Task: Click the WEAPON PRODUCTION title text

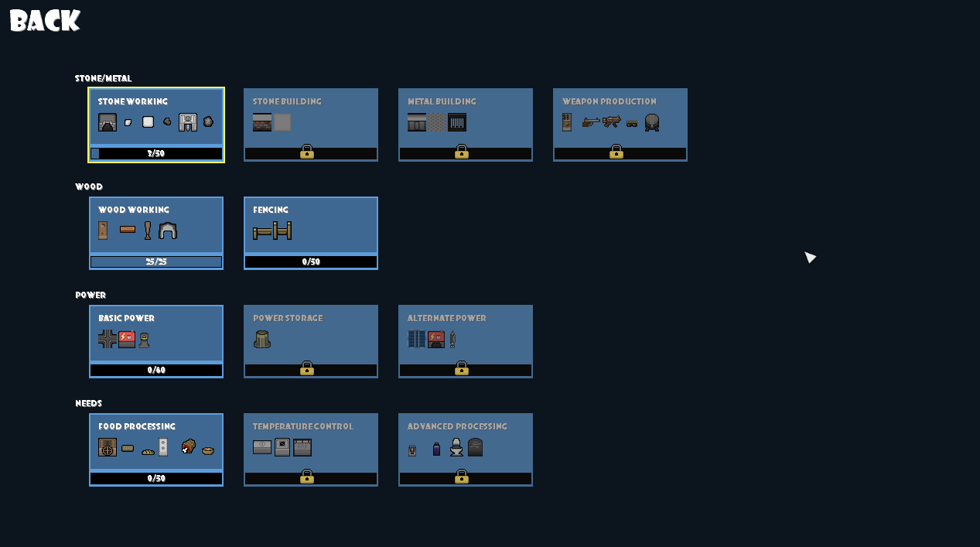Action: click(x=610, y=101)
